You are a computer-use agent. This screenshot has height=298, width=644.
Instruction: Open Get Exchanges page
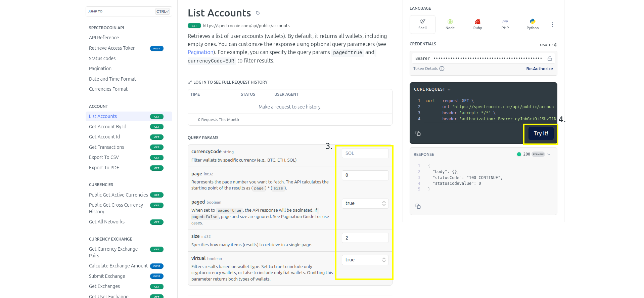[126, 286]
